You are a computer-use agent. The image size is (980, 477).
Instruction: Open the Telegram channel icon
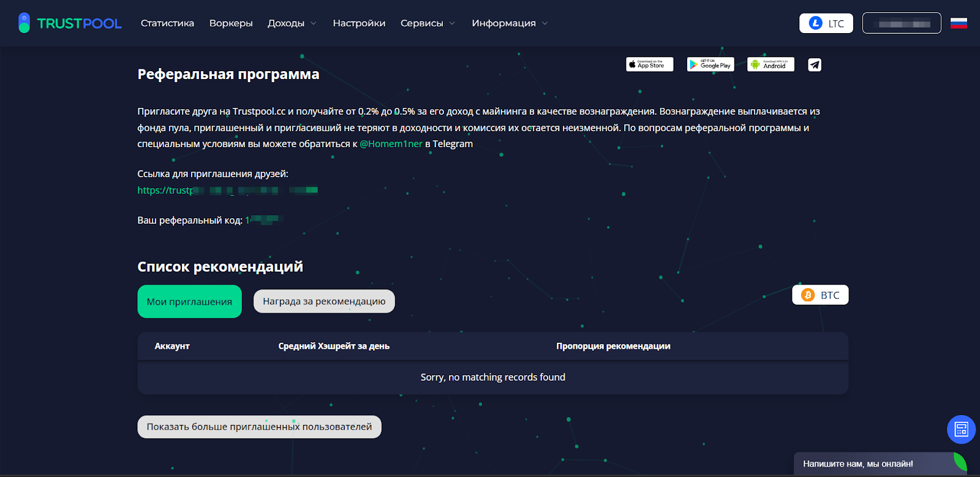tap(815, 64)
